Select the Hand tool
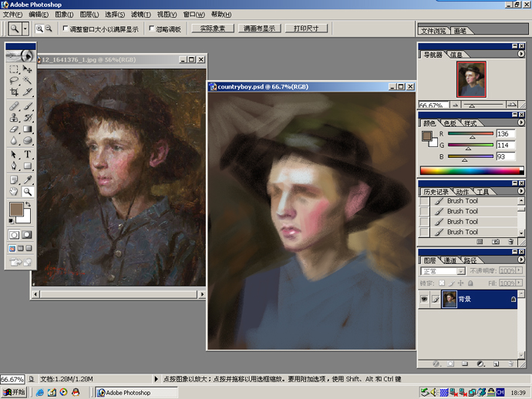The image size is (532, 399). (x=14, y=192)
